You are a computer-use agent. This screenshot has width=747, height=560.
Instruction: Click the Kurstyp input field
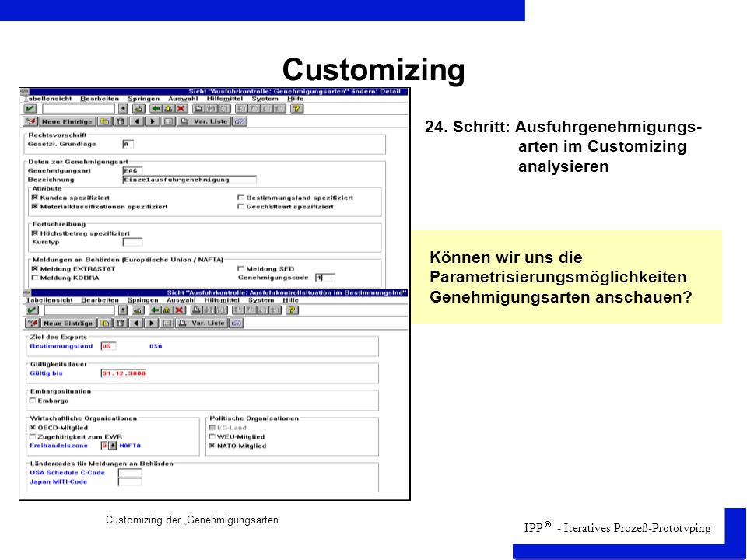[132, 242]
